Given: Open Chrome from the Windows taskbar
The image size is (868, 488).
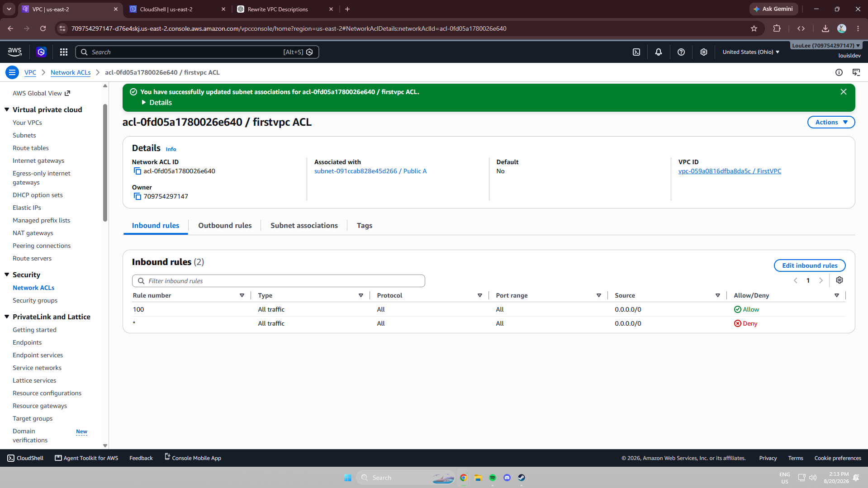Looking at the screenshot, I should click(464, 478).
